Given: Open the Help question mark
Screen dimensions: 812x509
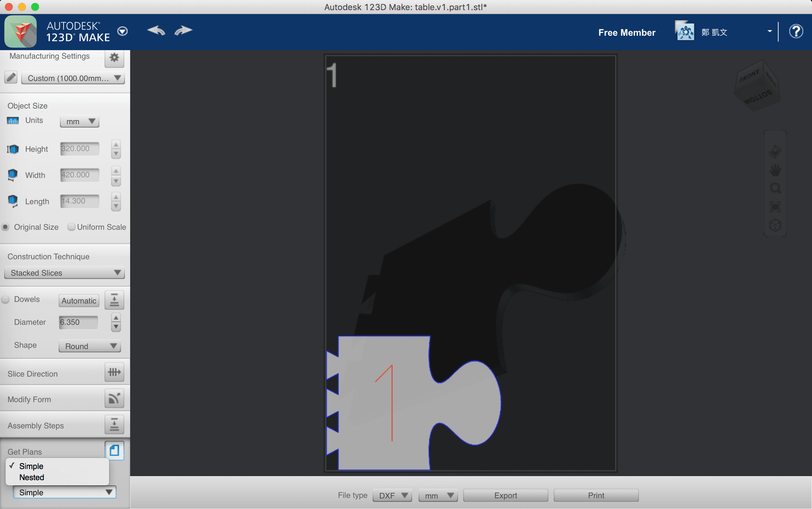Looking at the screenshot, I should pyautogui.click(x=796, y=32).
